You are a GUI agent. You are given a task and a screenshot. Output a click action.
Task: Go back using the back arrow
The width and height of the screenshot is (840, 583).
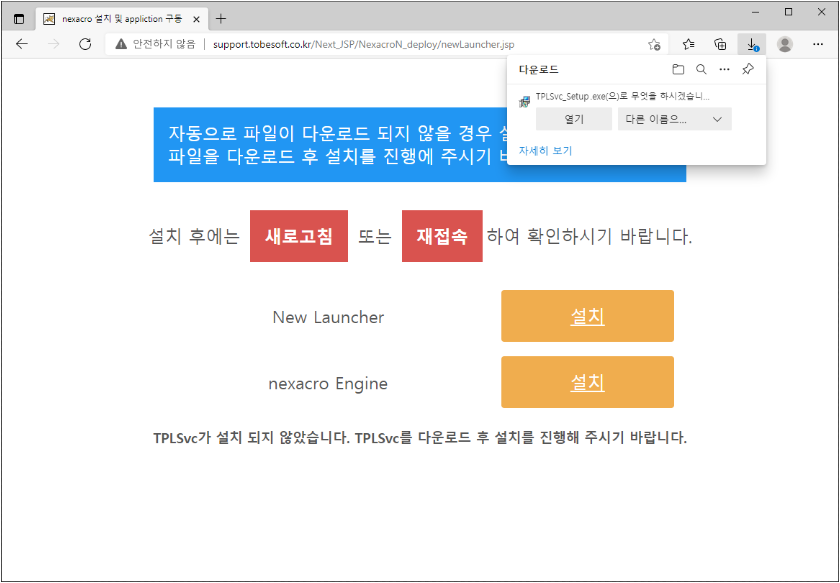pyautogui.click(x=22, y=44)
